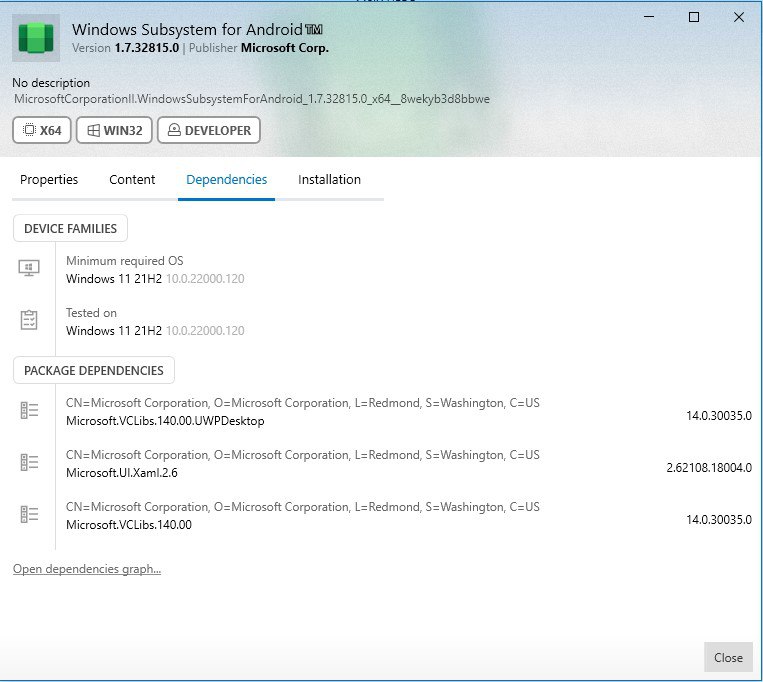Screen dimensions: 763x682
Task: Click the WIN32 badge
Action: pyautogui.click(x=114, y=130)
